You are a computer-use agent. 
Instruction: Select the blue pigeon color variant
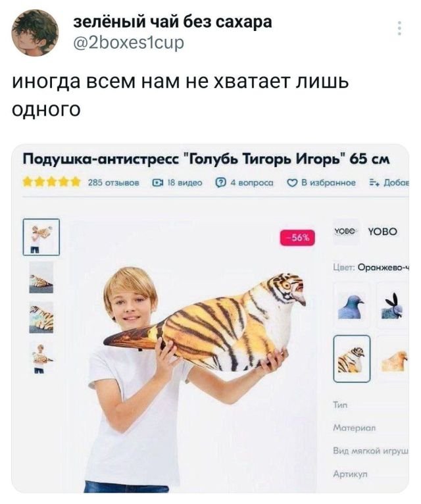[351, 305]
